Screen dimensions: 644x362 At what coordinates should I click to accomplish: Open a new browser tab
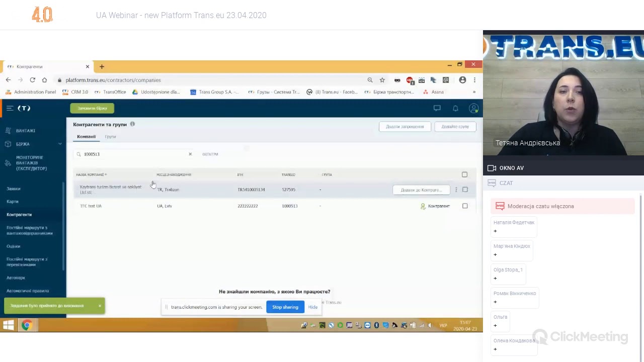tap(102, 66)
